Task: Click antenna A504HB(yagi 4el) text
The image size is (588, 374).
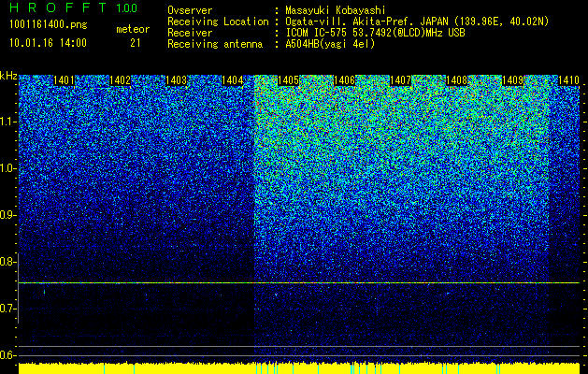Action: pyautogui.click(x=330, y=44)
